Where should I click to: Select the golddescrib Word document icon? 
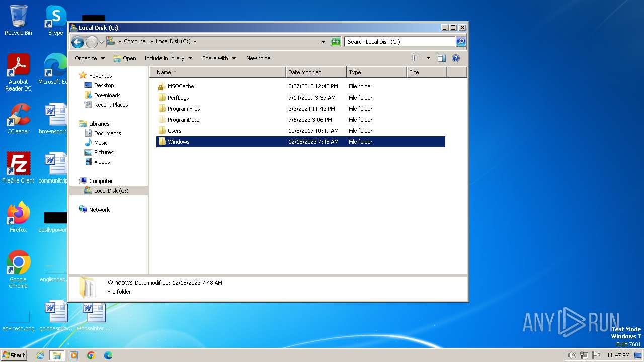click(55, 316)
